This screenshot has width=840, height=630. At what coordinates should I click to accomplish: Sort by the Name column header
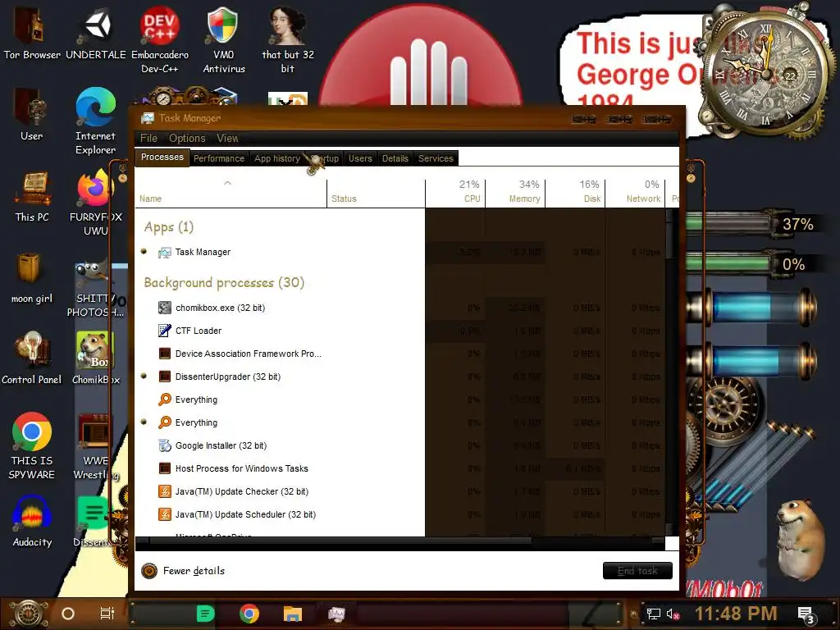(231, 193)
